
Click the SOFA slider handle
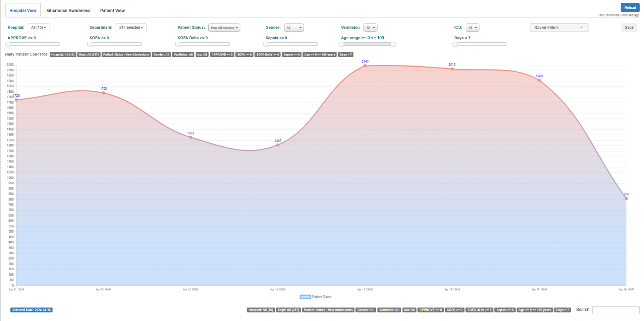click(x=90, y=44)
